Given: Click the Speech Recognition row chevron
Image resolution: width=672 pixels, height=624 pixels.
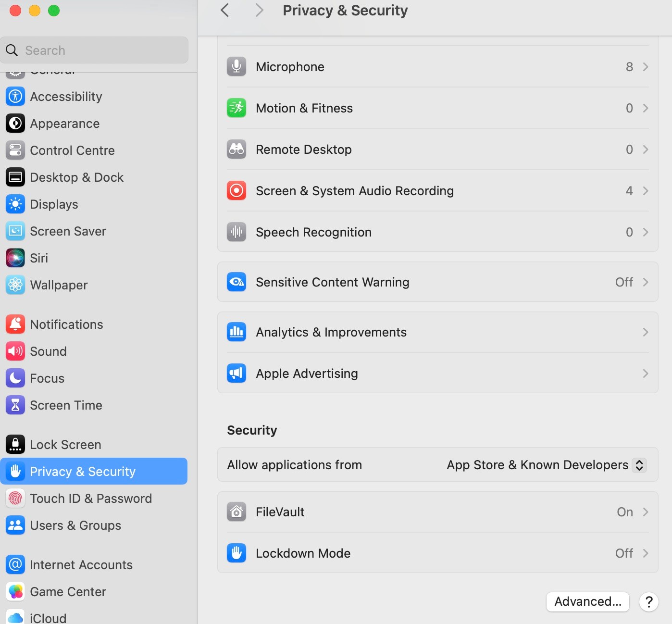Looking at the screenshot, I should tap(646, 232).
